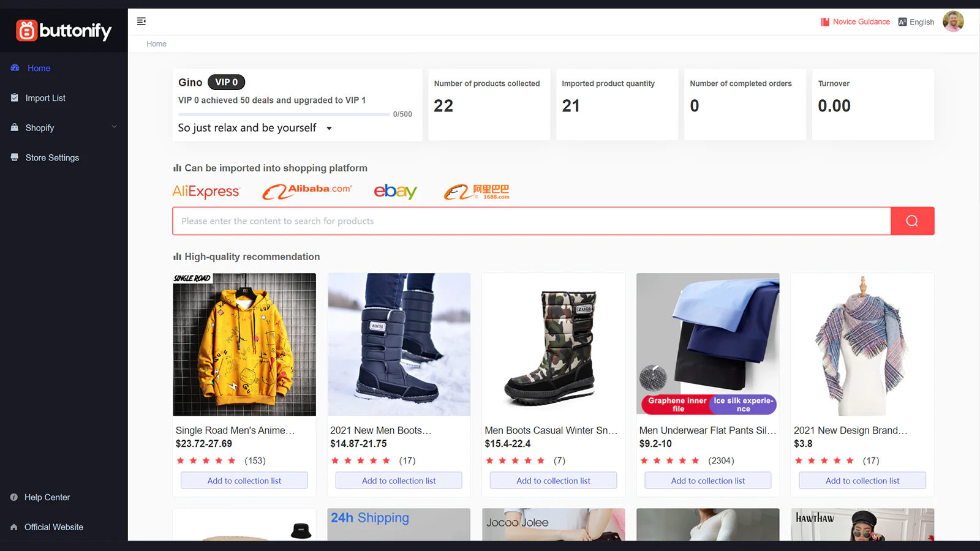This screenshot has width=980, height=551.
Task: Click the VIP 0 badge
Action: [x=227, y=82]
